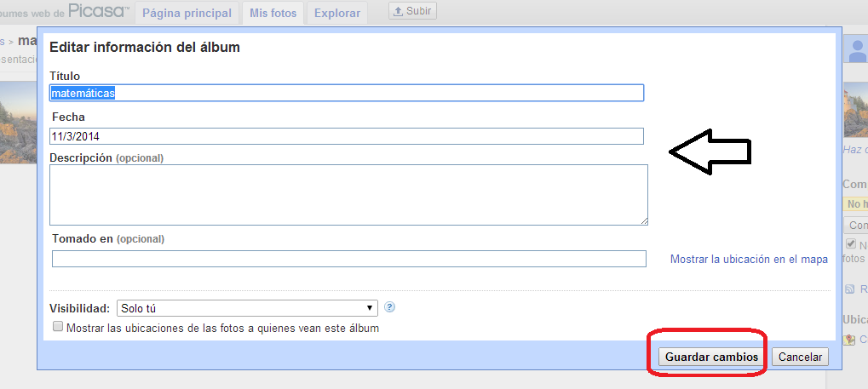Screen dimensions: 868x389
Task: Click the Subir upload button
Action: 412,11
